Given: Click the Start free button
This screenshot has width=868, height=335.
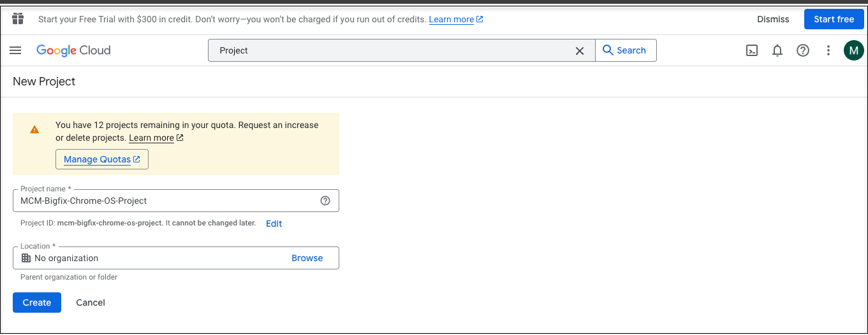Looking at the screenshot, I should pos(834,19).
